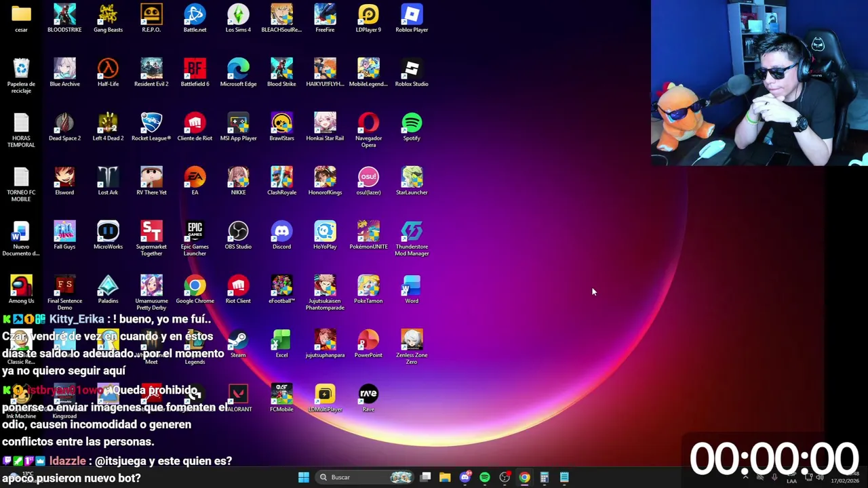868x488 pixels.
Task: Open the EA app shortcut
Action: pyautogui.click(x=195, y=181)
